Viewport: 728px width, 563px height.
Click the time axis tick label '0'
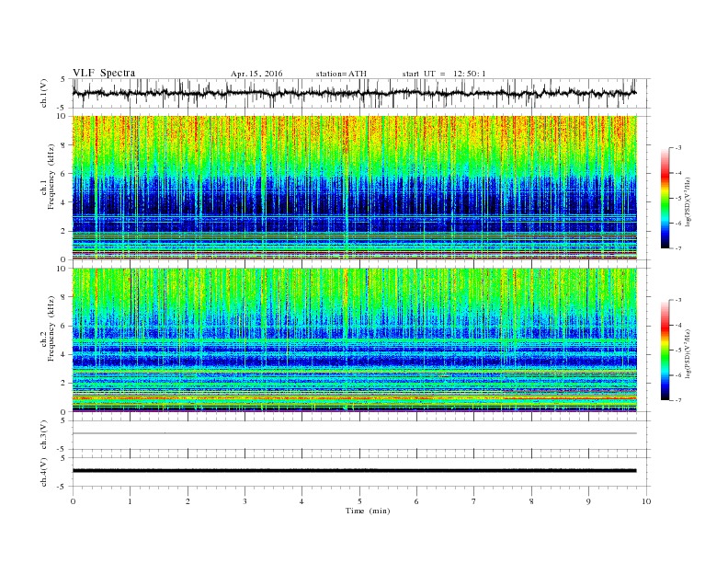click(x=73, y=501)
